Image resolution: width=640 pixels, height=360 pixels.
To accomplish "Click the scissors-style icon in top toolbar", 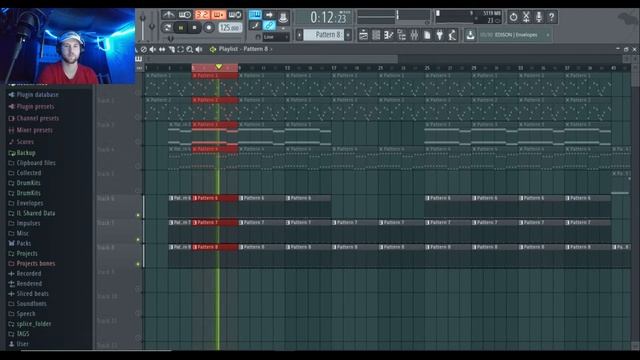I will pyautogui.click(x=526, y=17).
